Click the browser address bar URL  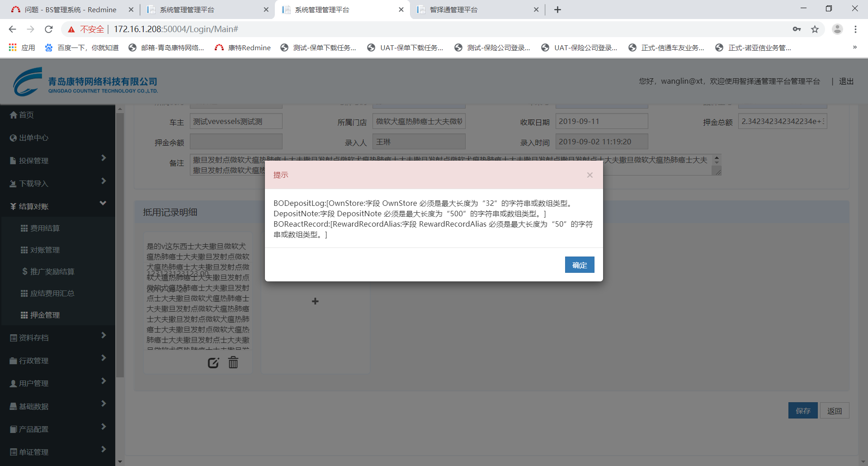tap(176, 29)
